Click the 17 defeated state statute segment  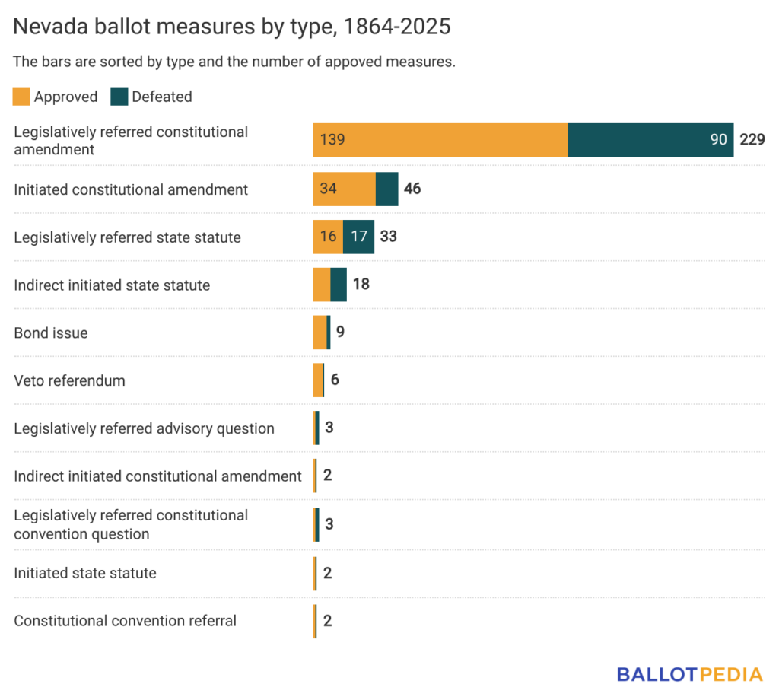point(358,237)
